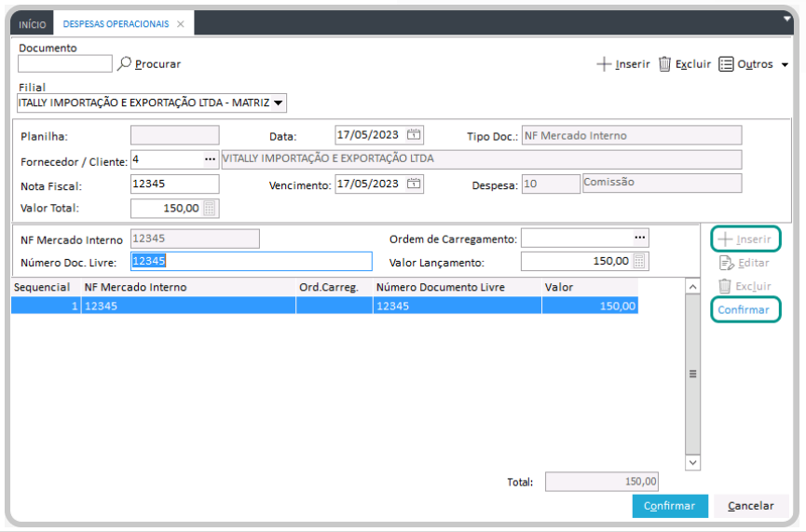The image size is (806, 532).
Task: Open calendar picker for Vencimento field
Action: coord(415,184)
